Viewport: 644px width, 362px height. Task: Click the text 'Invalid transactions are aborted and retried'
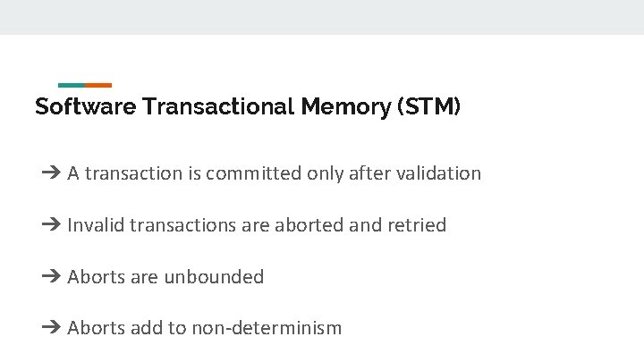tap(257, 225)
